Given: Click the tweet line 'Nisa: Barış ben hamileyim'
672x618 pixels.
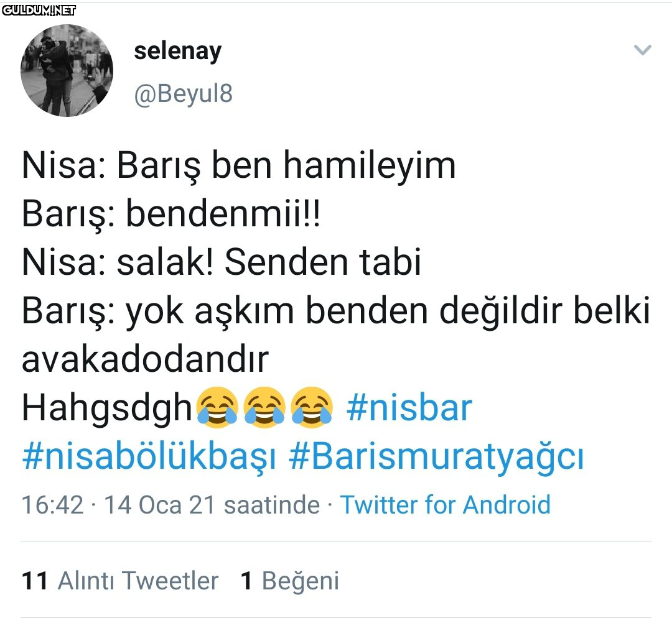Looking at the screenshot, I should [x=239, y=166].
